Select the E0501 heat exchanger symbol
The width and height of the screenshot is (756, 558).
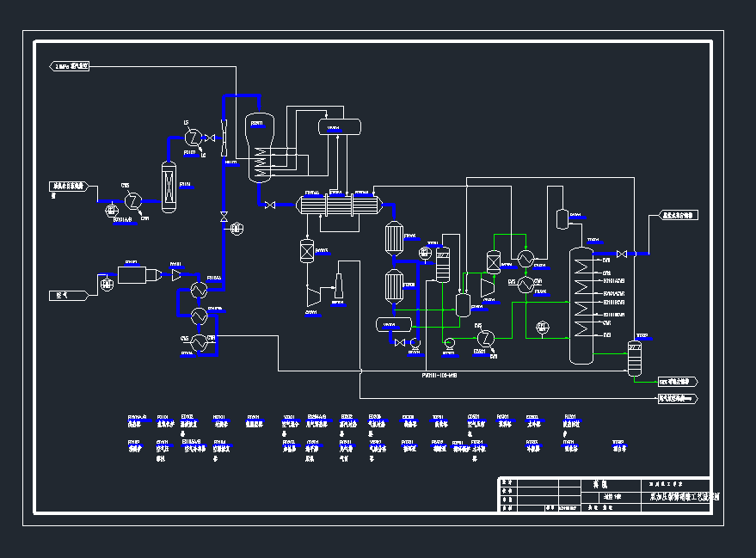[x=484, y=336]
